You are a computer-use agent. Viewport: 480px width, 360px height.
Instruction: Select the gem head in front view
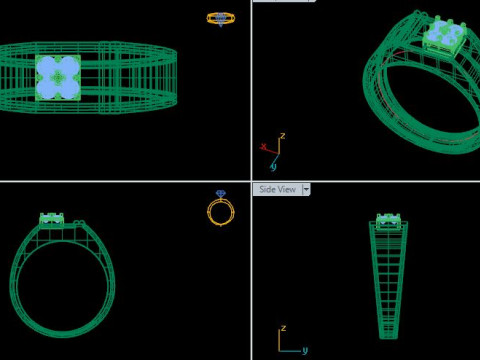(52, 220)
